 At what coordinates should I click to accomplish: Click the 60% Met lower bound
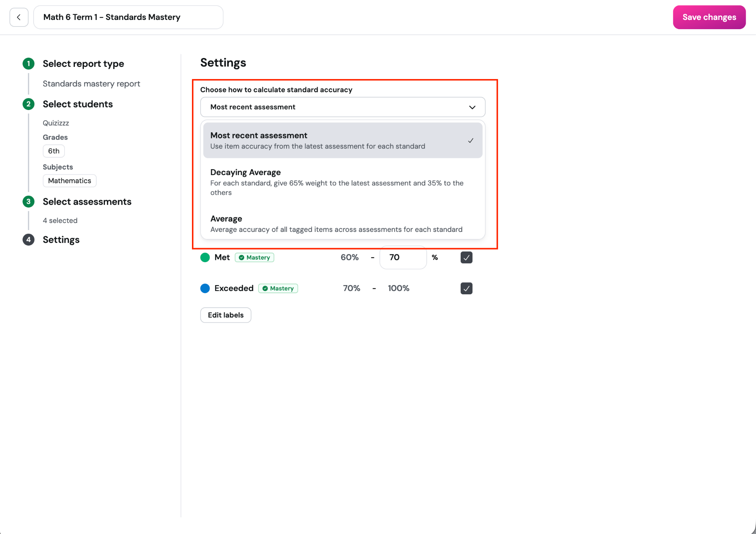coord(350,257)
